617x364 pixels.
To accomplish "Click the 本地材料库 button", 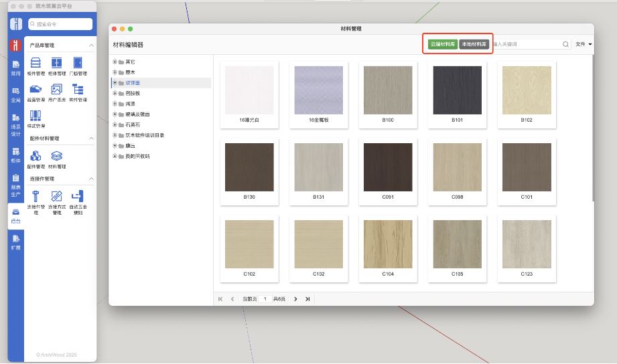I will pos(474,44).
